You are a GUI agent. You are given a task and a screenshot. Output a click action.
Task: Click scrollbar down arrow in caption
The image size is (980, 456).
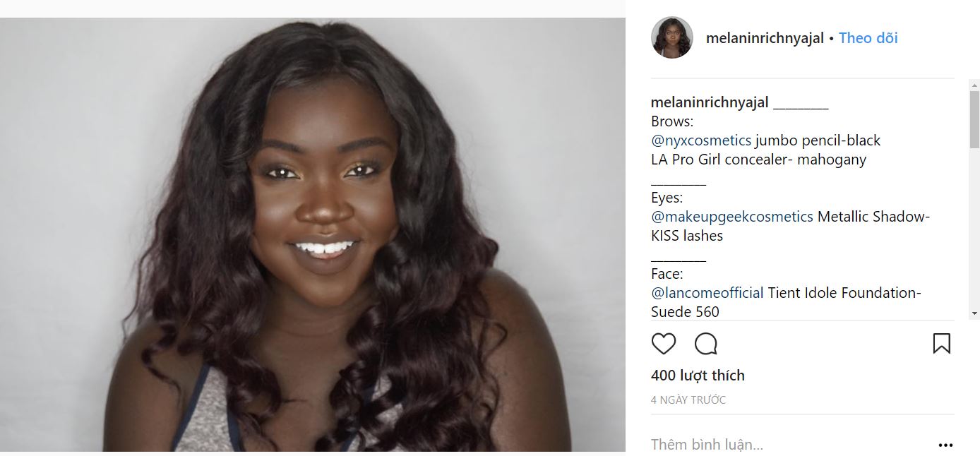[x=974, y=313]
